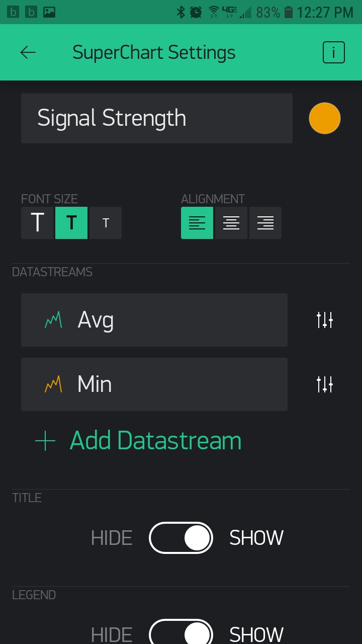Open settings sliders for Avg datastream
362x644 pixels.
[325, 320]
